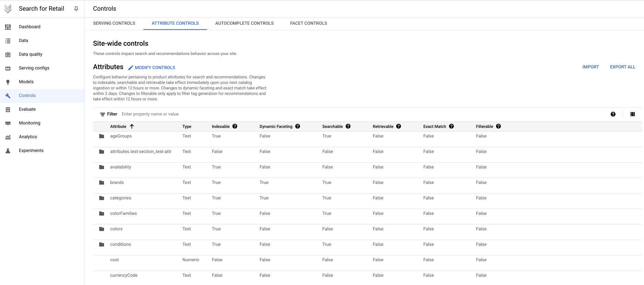The height and width of the screenshot is (285, 644).
Task: Open the column display options icon
Action: tap(632, 114)
